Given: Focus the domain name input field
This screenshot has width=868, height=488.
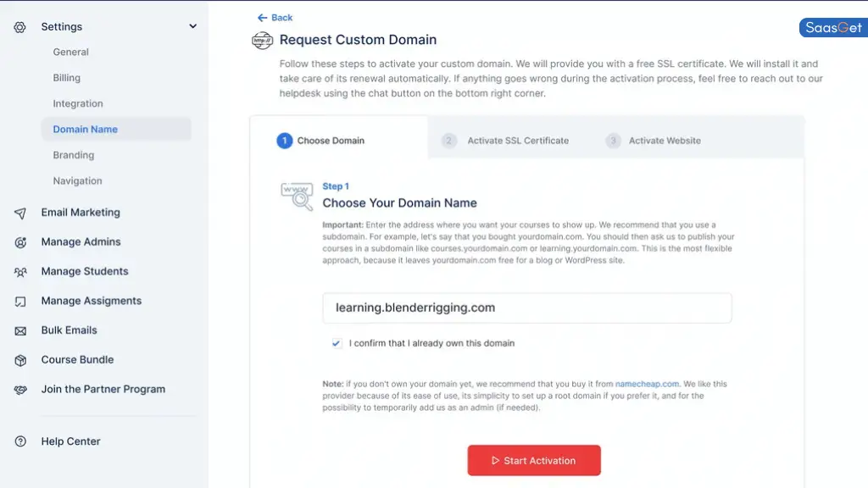Looking at the screenshot, I should [x=527, y=308].
